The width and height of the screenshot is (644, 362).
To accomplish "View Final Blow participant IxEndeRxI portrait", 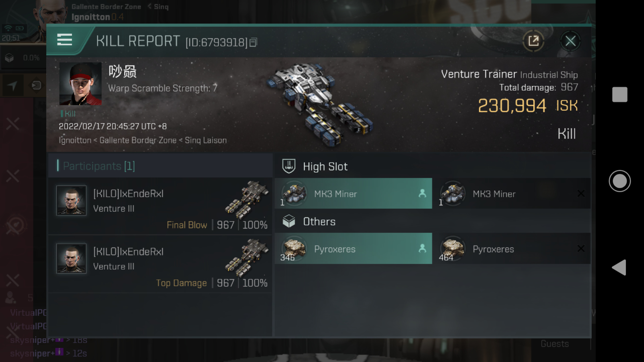I will 71,200.
